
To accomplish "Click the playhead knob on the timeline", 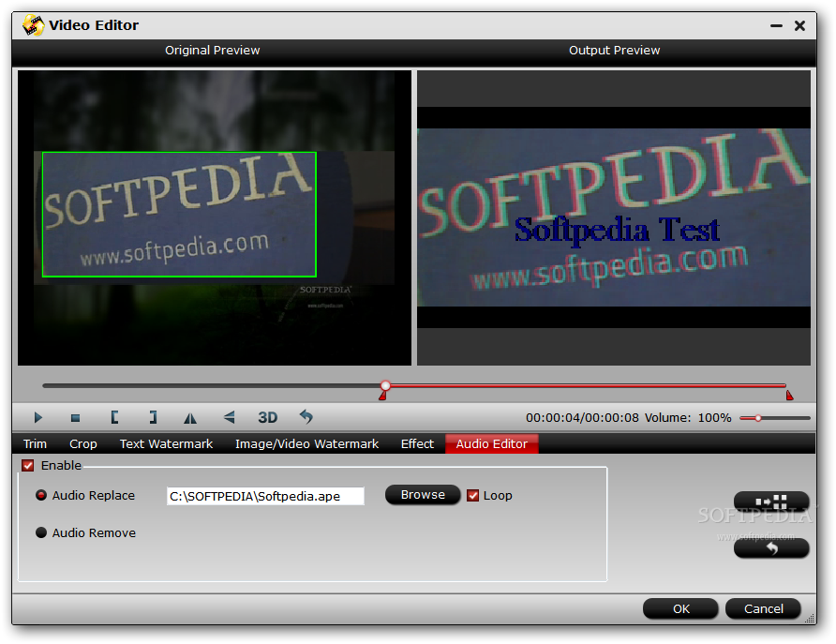I will [x=385, y=385].
